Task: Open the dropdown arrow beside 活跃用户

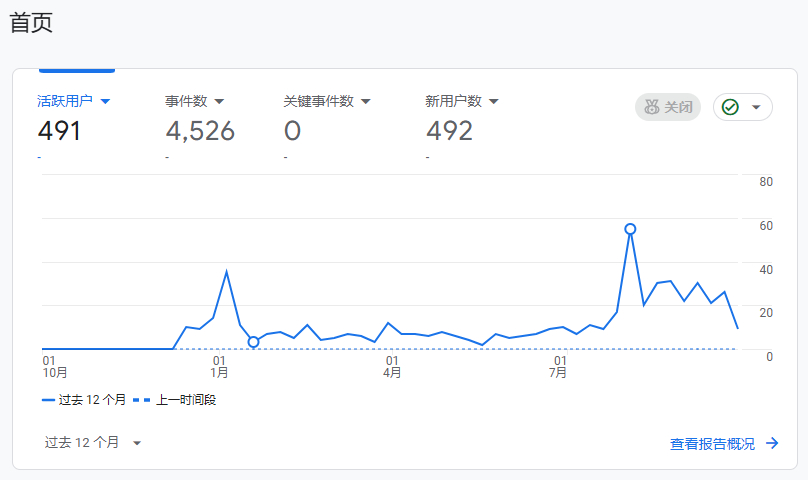Action: (105, 101)
